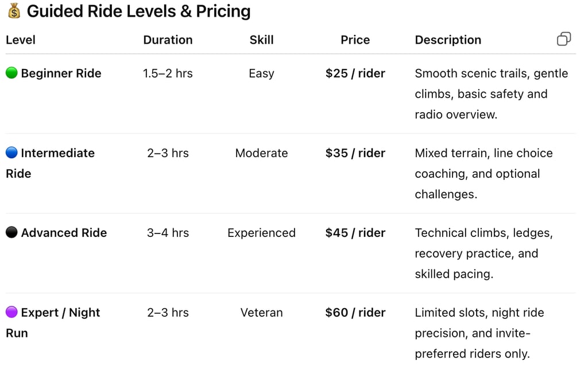Select the $60 / rider price
Screen dimensions: 588x368
pos(355,312)
